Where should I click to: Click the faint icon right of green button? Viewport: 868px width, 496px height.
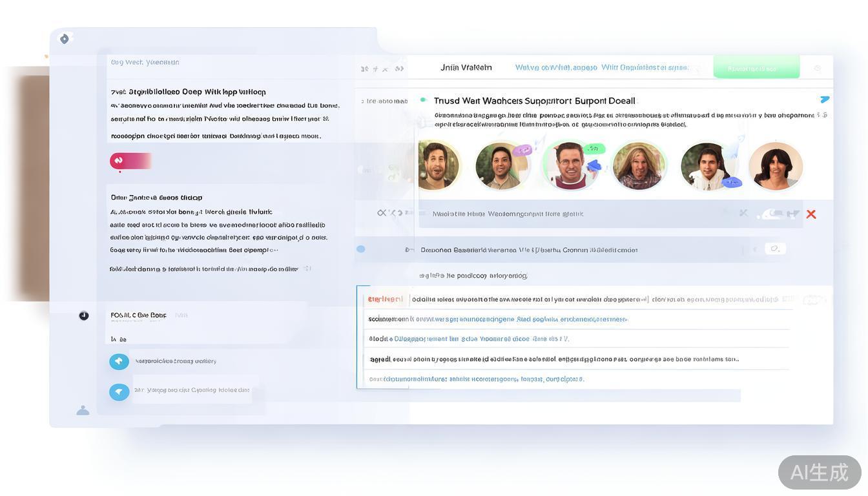point(818,68)
